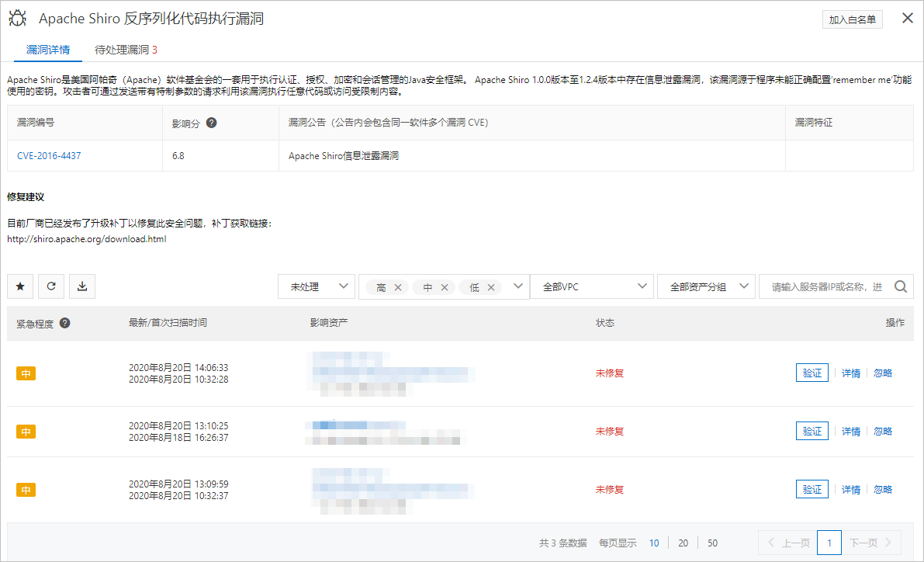The height and width of the screenshot is (562, 924).
Task: Click the blurred asset in 13:09:59 row
Action: 392,491
